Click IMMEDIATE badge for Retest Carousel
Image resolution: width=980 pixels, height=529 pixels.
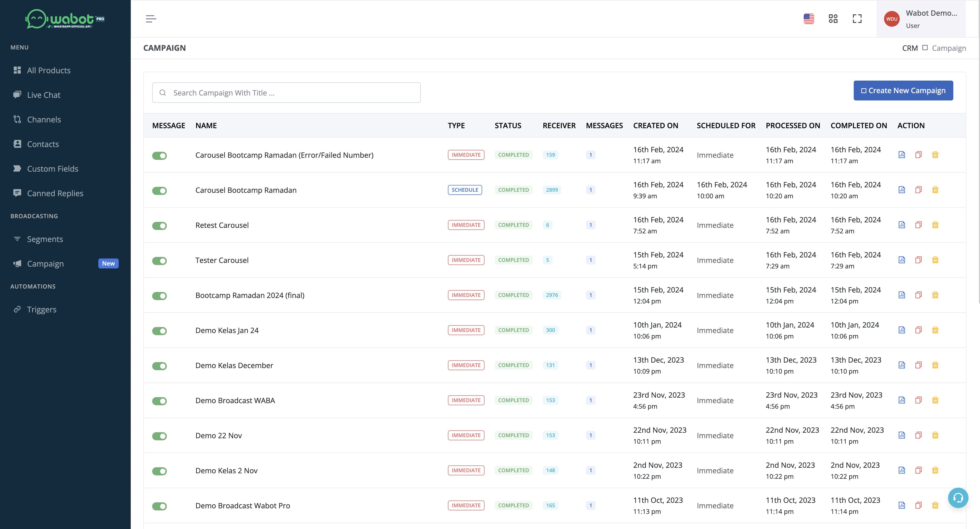pos(466,224)
